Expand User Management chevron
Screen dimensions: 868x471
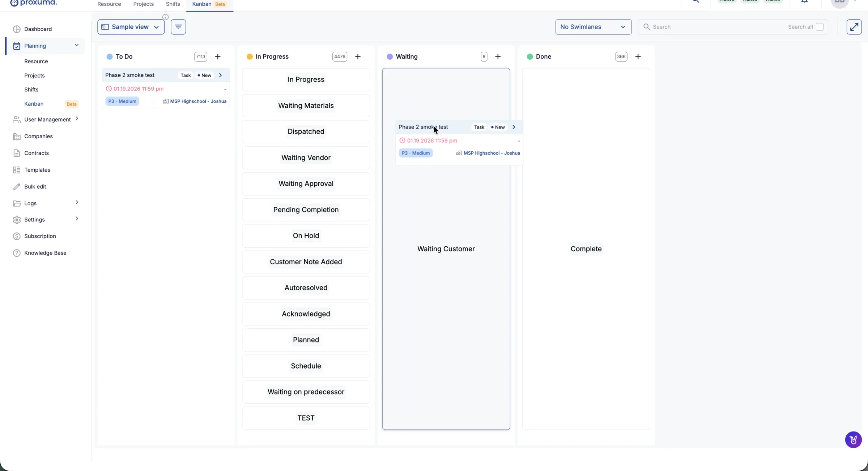tap(77, 119)
